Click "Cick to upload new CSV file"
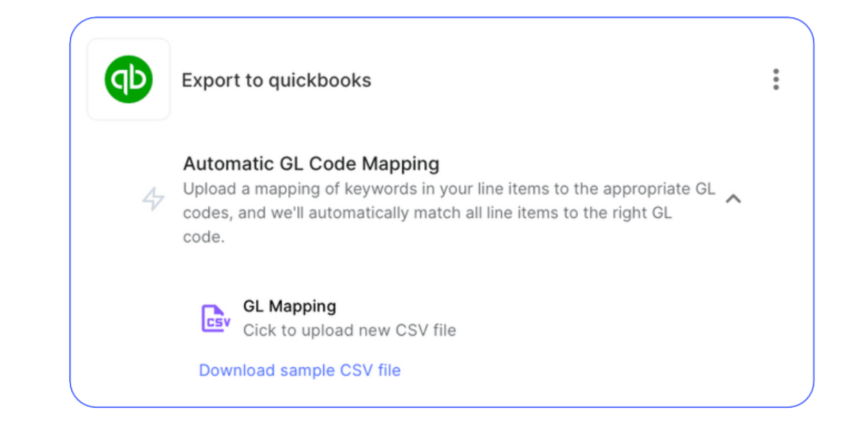 pyautogui.click(x=349, y=330)
